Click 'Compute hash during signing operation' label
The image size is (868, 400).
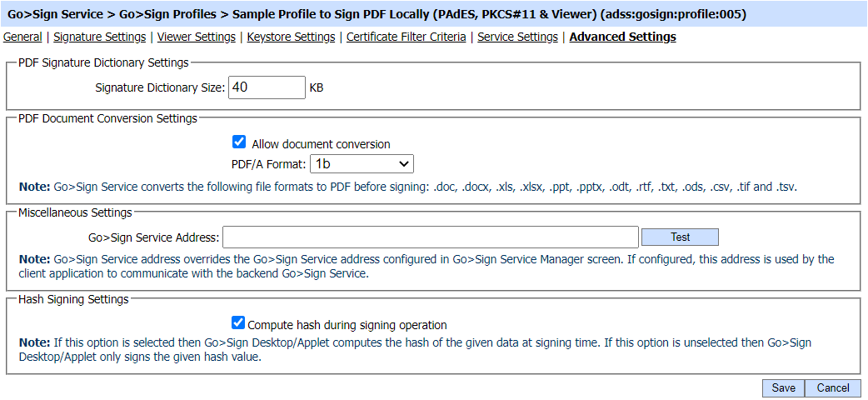pos(347,325)
